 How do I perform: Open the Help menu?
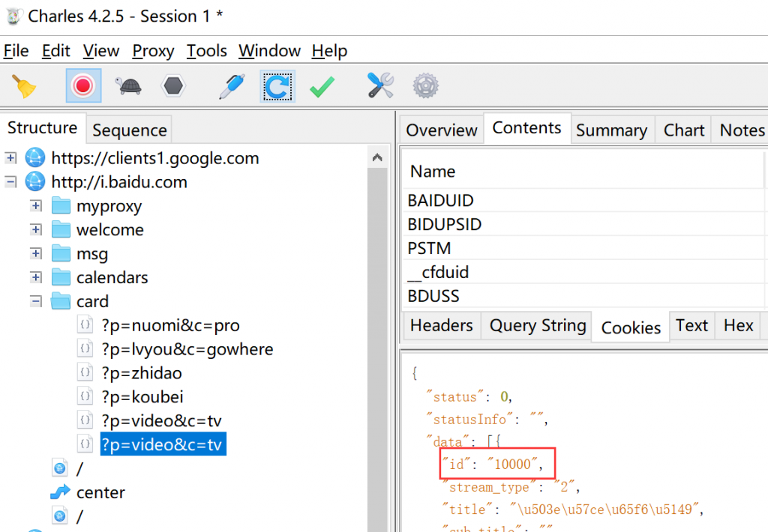(329, 51)
